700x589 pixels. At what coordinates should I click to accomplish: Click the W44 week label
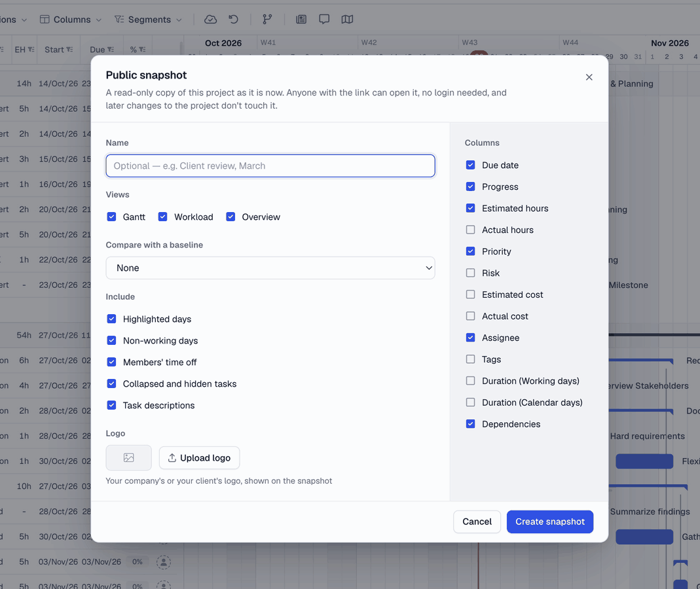pos(570,43)
